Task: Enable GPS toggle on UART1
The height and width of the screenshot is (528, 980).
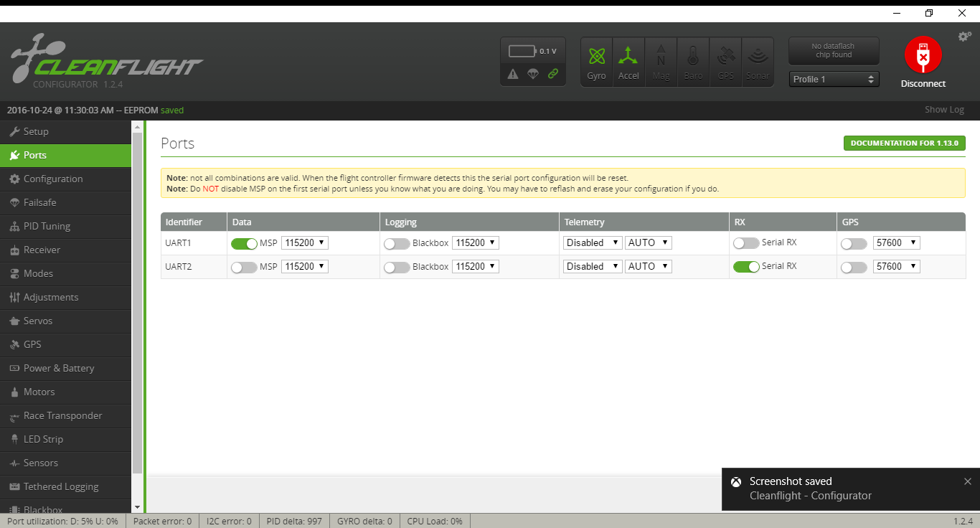Action: [854, 243]
